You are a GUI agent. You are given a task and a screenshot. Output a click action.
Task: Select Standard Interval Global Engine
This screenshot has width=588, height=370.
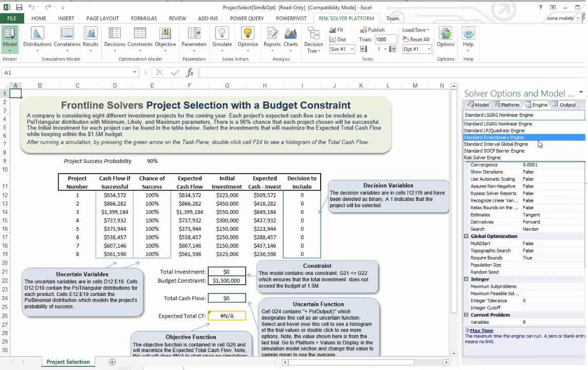tap(524, 144)
